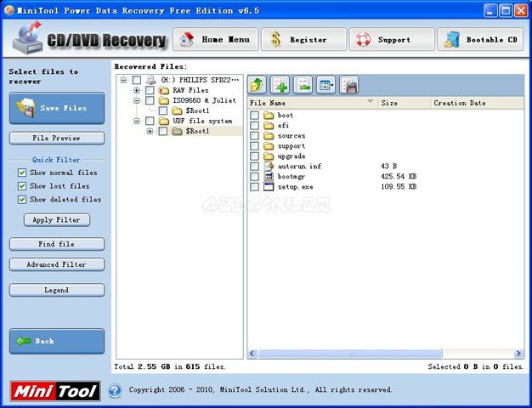Check the boot folder checkbox
Screen dimensions: 532x408
pos(254,116)
